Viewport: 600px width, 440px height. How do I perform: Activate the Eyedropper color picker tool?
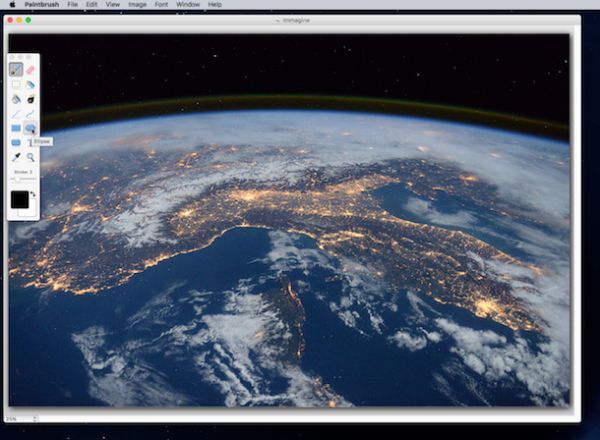[x=16, y=157]
